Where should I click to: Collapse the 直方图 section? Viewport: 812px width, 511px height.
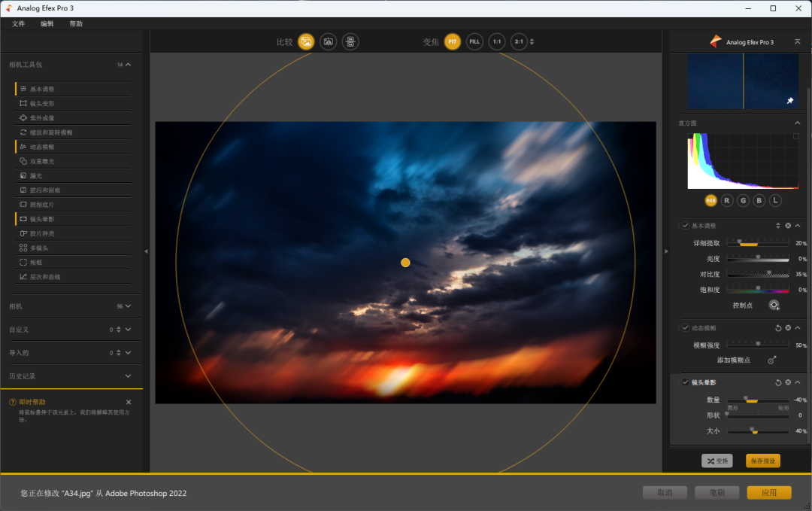pos(797,123)
